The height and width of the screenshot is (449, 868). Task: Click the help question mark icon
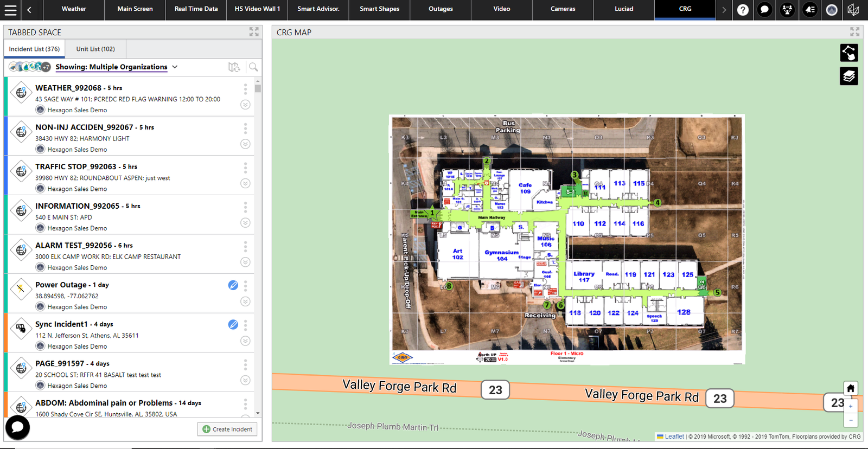click(743, 10)
